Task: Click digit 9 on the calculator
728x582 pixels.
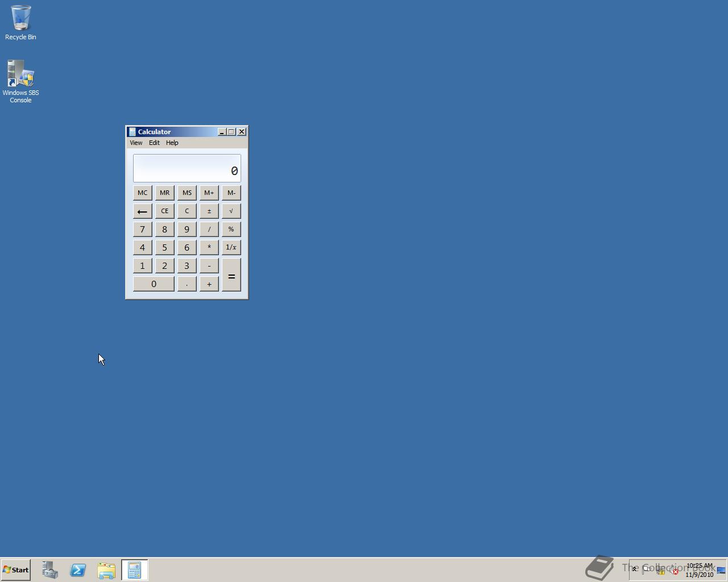Action: point(187,229)
